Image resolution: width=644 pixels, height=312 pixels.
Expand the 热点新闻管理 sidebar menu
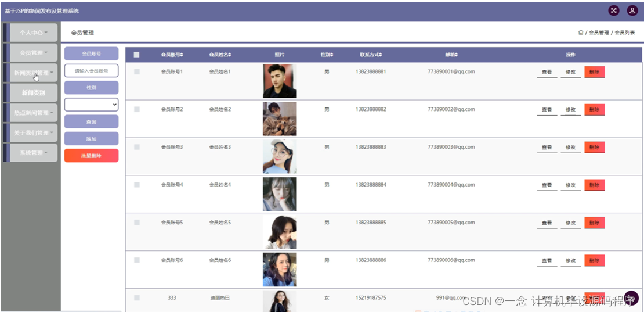33,113
